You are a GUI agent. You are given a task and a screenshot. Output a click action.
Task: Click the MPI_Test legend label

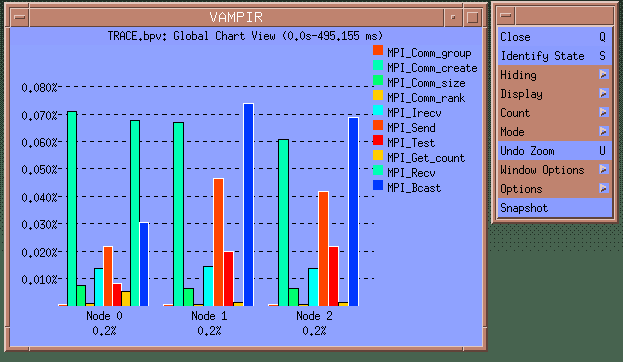coord(411,143)
